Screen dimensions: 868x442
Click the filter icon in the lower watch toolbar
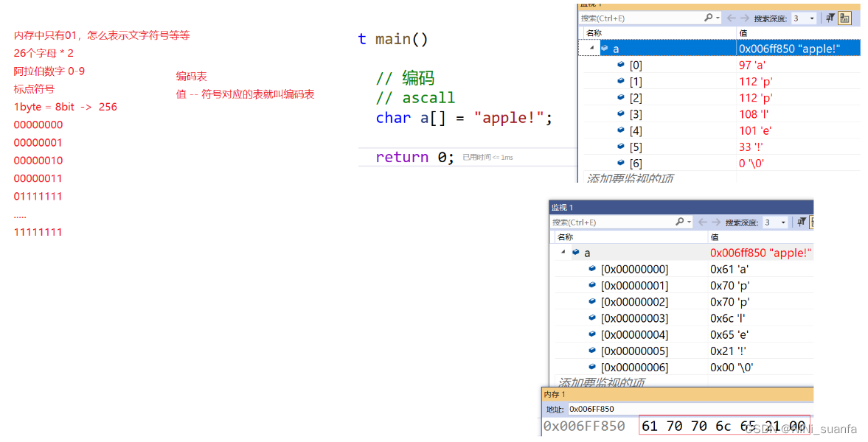[x=802, y=222]
